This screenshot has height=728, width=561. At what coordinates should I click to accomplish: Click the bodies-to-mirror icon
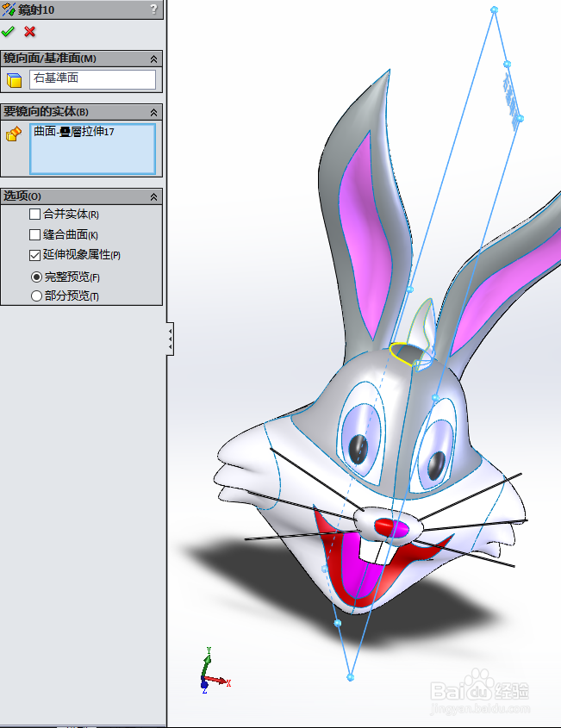[x=14, y=134]
